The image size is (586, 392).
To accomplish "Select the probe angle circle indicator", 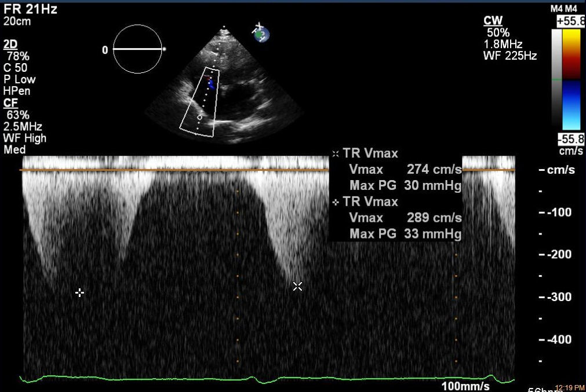I will [x=137, y=49].
